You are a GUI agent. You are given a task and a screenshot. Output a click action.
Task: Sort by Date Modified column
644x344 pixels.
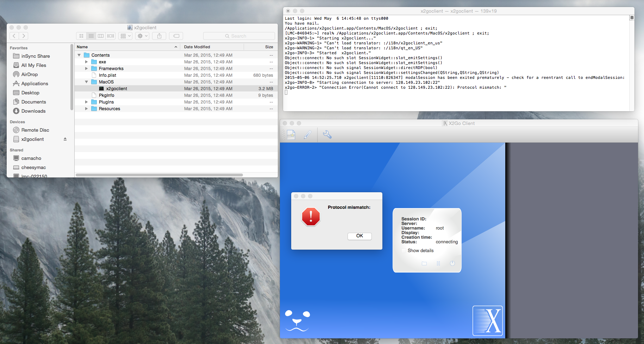pyautogui.click(x=212, y=47)
